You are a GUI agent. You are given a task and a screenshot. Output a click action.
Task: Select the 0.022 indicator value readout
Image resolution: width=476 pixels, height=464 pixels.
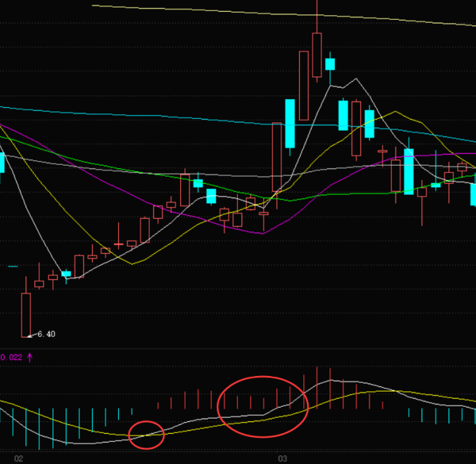coord(11,357)
